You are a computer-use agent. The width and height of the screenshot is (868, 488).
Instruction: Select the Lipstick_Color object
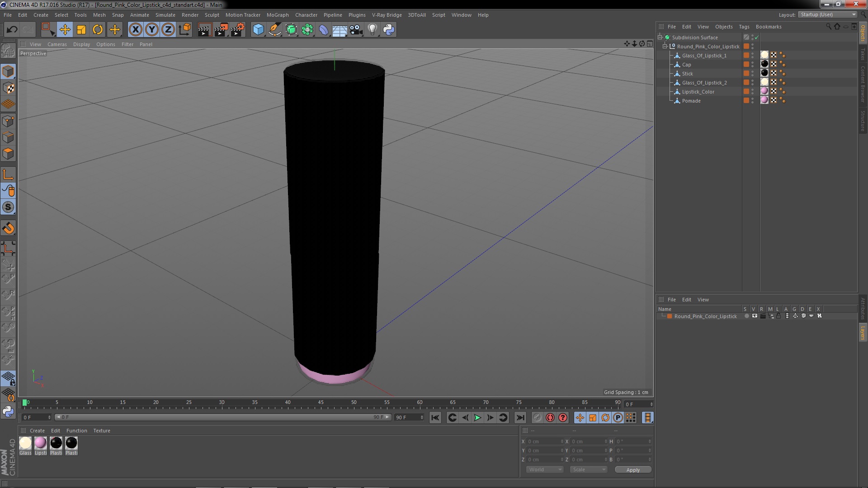tap(698, 92)
